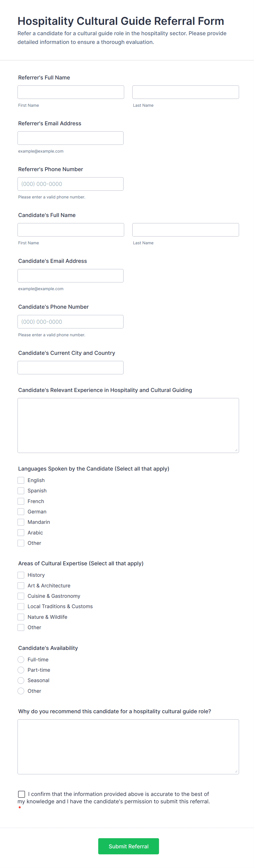Viewport: 254px width, 868px height.
Task: Check Cuisine & Gastronomy expertise
Action: pos(21,596)
